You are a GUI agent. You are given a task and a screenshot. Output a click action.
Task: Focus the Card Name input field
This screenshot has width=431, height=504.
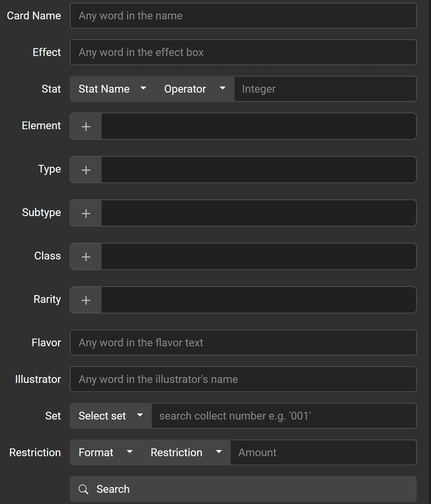tap(243, 16)
